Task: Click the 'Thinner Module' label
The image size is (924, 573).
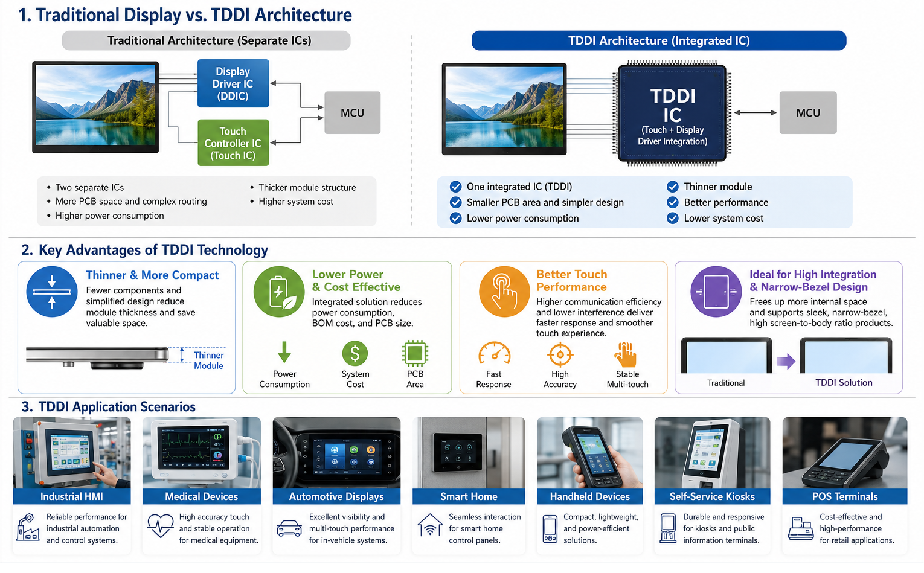Action: point(208,360)
